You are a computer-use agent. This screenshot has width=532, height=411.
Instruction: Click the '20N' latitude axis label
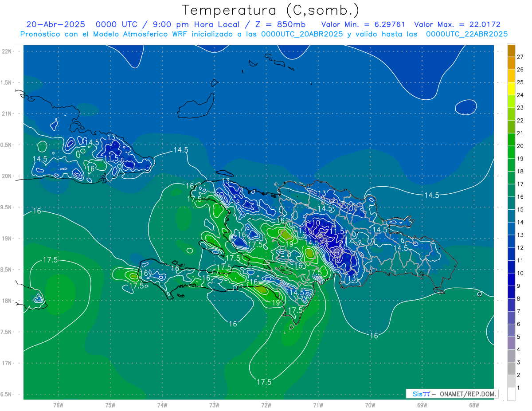(x=7, y=176)
